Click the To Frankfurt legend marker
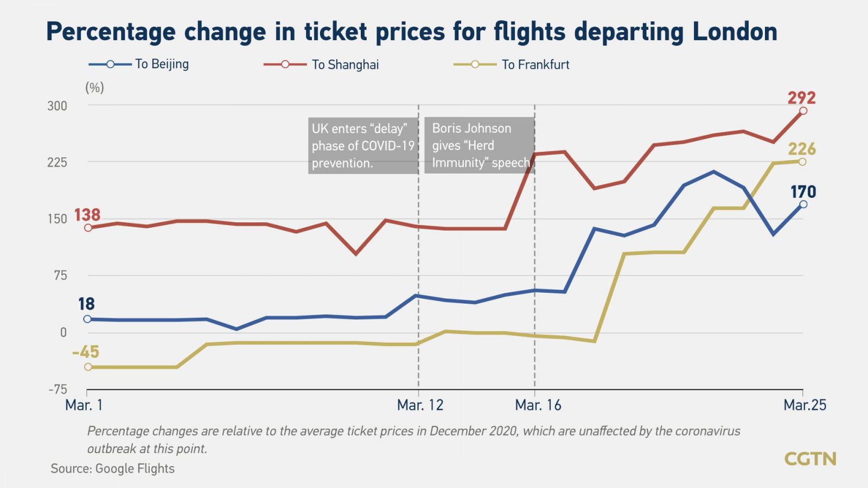This screenshot has height=488, width=868. pyautogui.click(x=475, y=65)
